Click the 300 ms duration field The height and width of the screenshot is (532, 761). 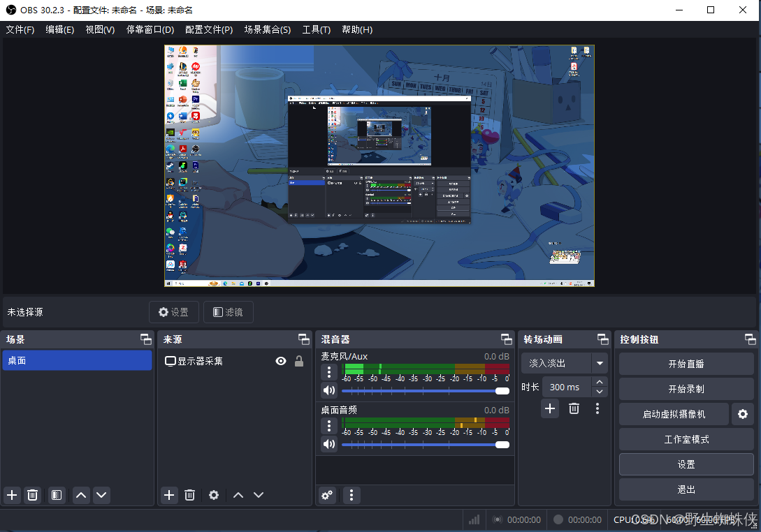tap(567, 387)
